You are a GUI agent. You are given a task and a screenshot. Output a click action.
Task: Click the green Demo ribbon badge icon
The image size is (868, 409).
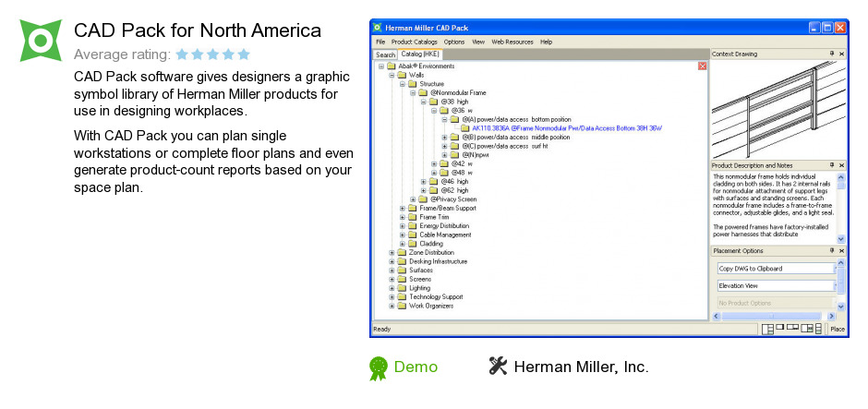pos(378,368)
